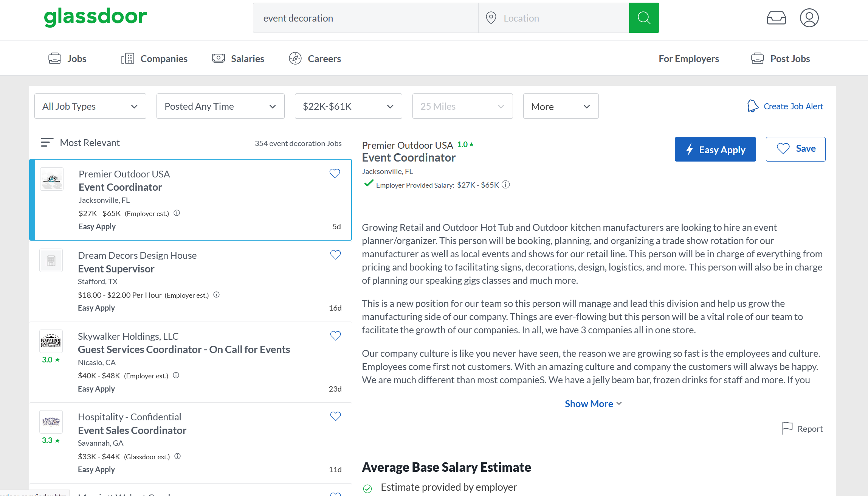Open the Most Relevant sort selector
This screenshot has width=868, height=496.
pyautogui.click(x=80, y=143)
